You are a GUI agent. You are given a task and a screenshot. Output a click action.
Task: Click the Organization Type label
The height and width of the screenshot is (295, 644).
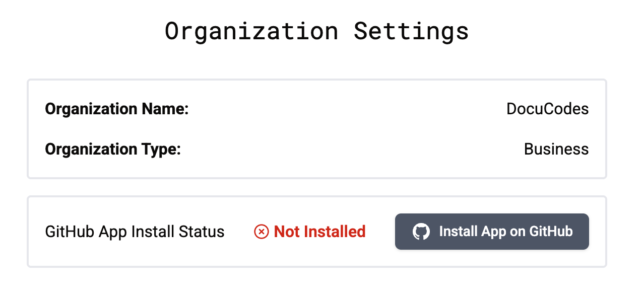point(113,149)
